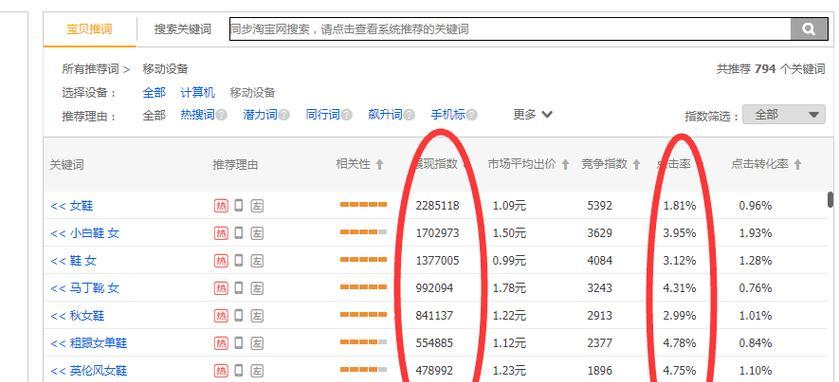Select 移动设备 device filter
The height and width of the screenshot is (382, 839).
point(253,93)
